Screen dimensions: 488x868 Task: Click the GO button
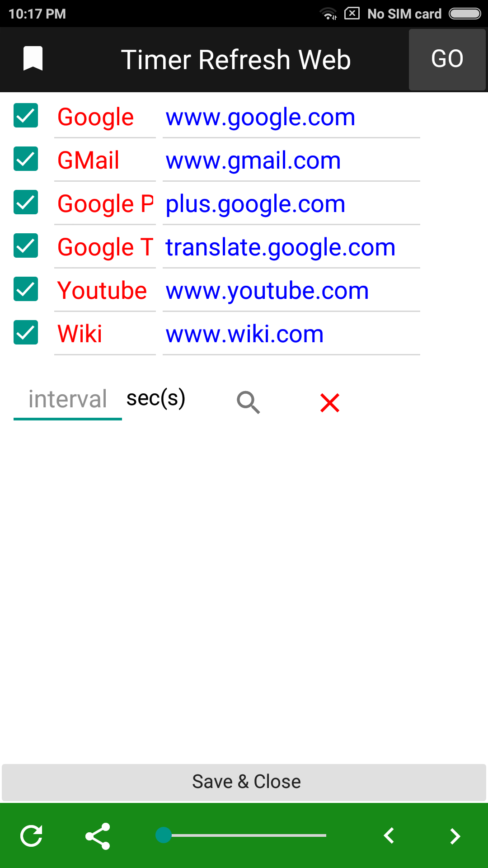click(x=447, y=60)
